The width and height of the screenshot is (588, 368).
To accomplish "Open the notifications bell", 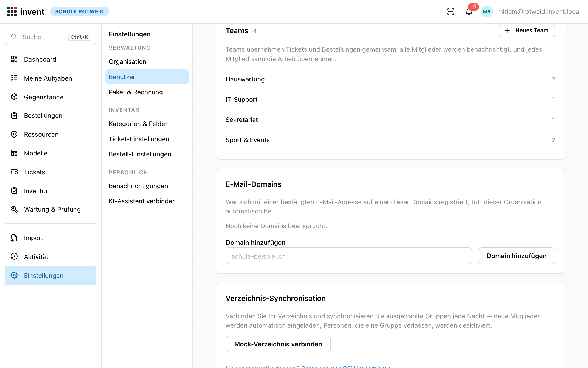I will (x=469, y=11).
